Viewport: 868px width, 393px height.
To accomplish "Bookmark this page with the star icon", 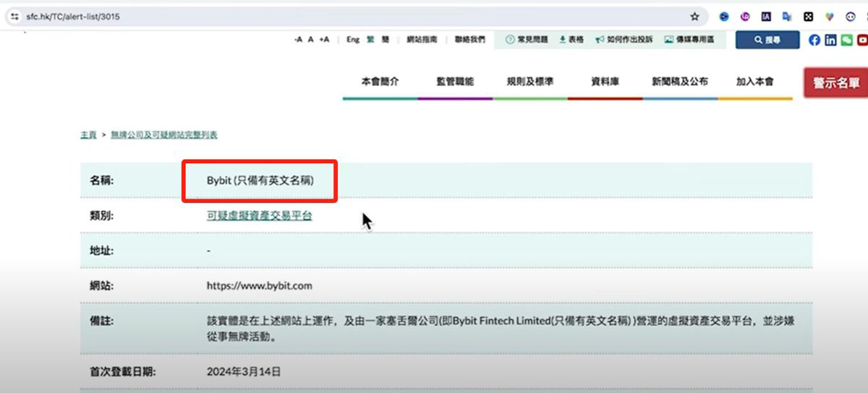I will point(694,17).
